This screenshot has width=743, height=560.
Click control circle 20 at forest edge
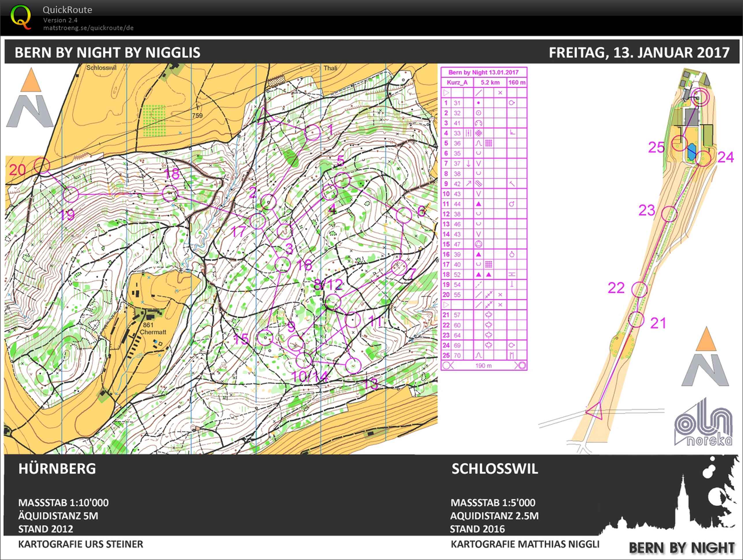[x=42, y=165]
